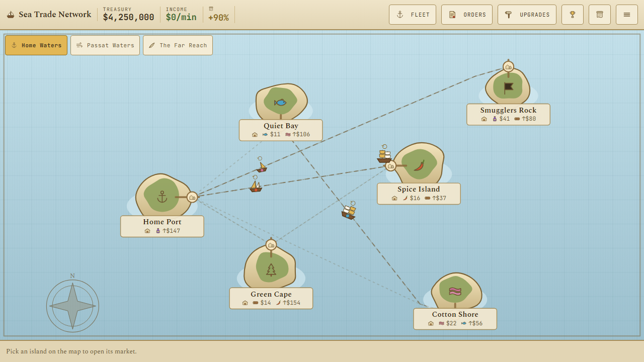The width and height of the screenshot is (644, 362).
Task: Click Quiet Bay's ↑$106 sell price
Action: click(x=301, y=135)
